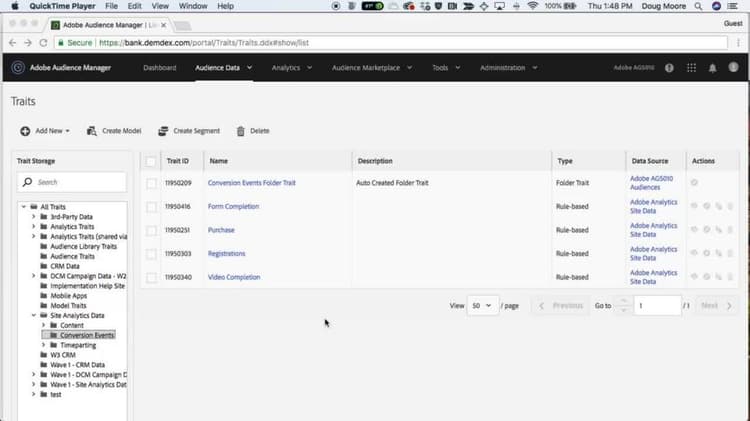Open the View 50 per page dropdown
Screen dimensions: 750x421
pyautogui.click(x=482, y=306)
